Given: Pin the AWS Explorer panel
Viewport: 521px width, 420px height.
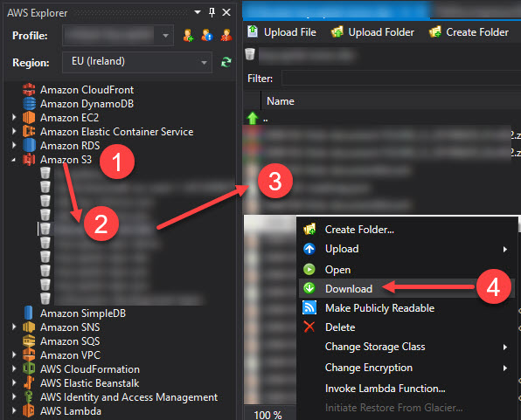Looking at the screenshot, I should 212,12.
